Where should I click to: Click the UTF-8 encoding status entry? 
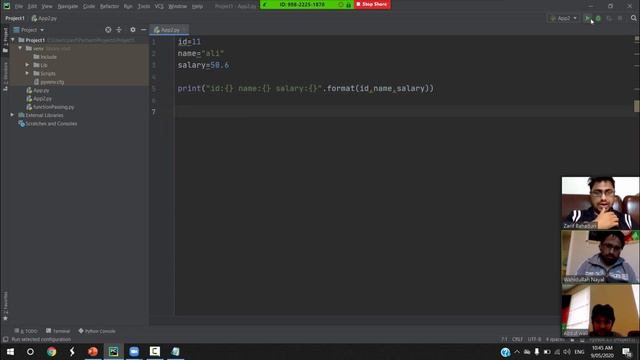[x=534, y=339]
